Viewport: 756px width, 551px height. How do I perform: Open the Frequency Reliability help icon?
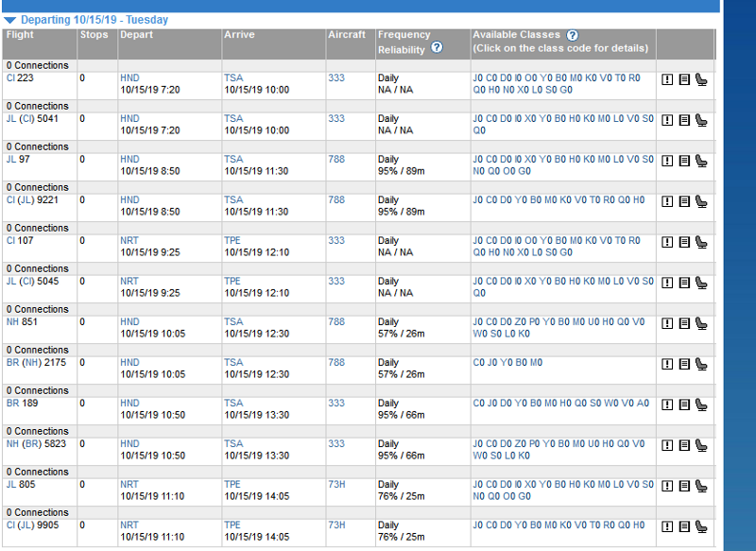[x=437, y=47]
